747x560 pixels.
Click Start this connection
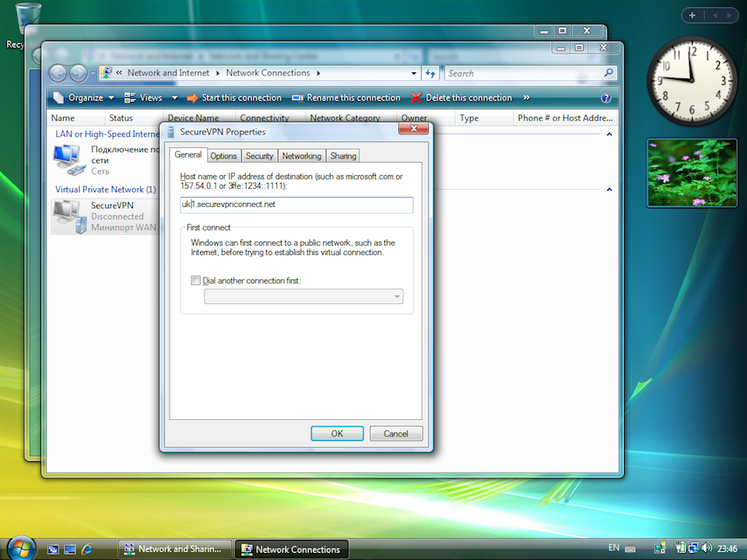234,98
